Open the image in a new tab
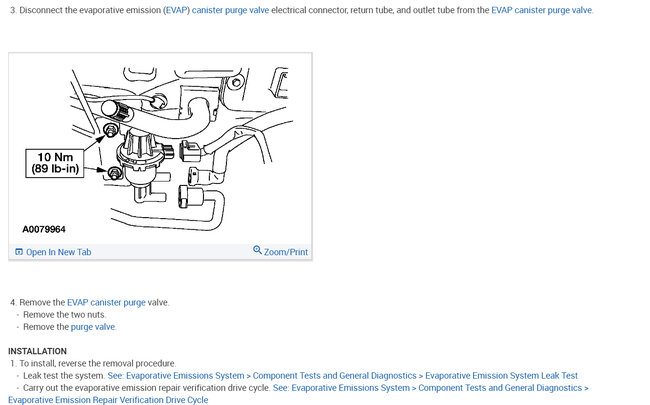650x405 pixels. pos(58,252)
